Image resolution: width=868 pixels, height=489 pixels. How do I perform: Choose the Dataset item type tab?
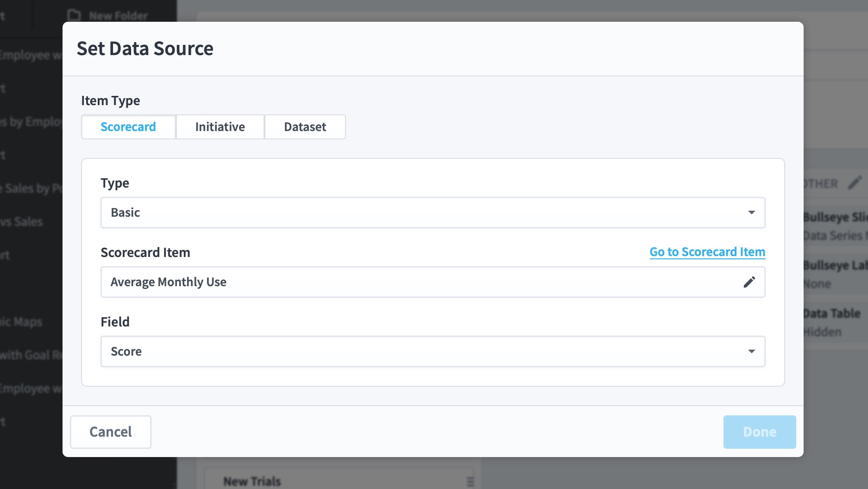pos(305,127)
